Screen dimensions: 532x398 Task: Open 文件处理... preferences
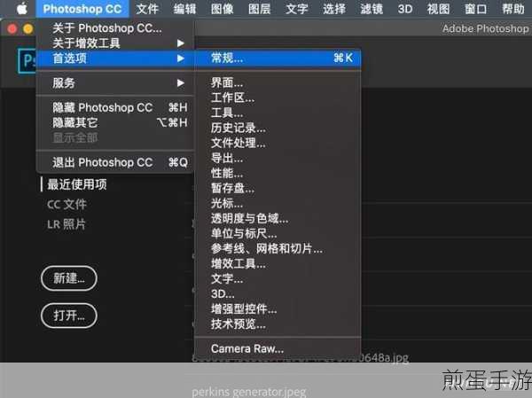pos(278,143)
